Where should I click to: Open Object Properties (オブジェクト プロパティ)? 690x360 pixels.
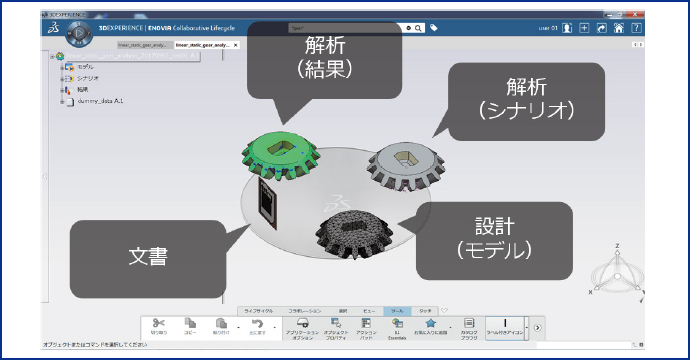coord(336,328)
